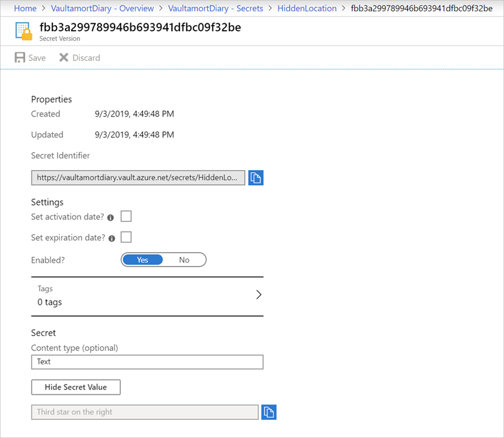The image size is (504, 438).
Task: Click the '0 tags' text
Action: (x=50, y=303)
